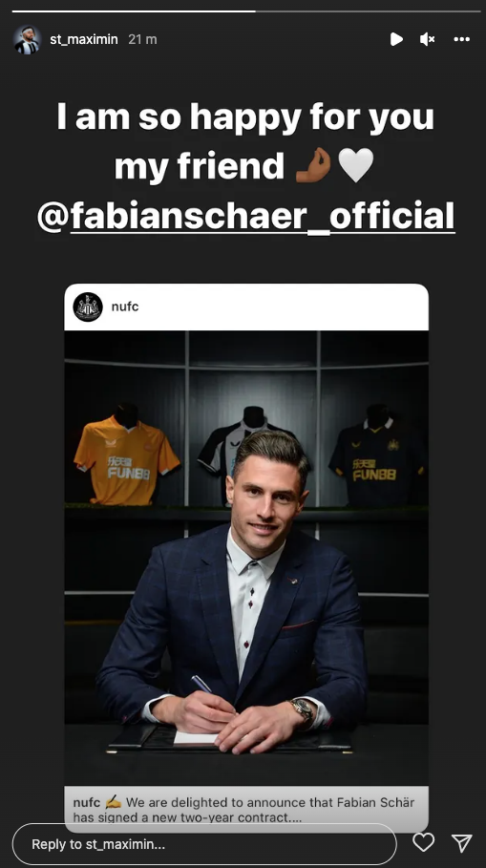486x868 pixels.
Task: Open the three-dot more options menu
Action: tap(461, 39)
